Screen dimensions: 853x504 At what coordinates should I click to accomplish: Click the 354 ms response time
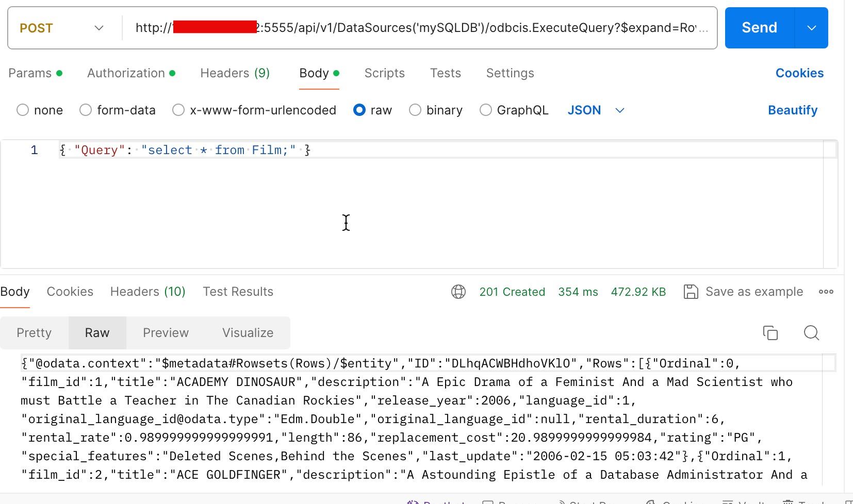[x=578, y=292]
